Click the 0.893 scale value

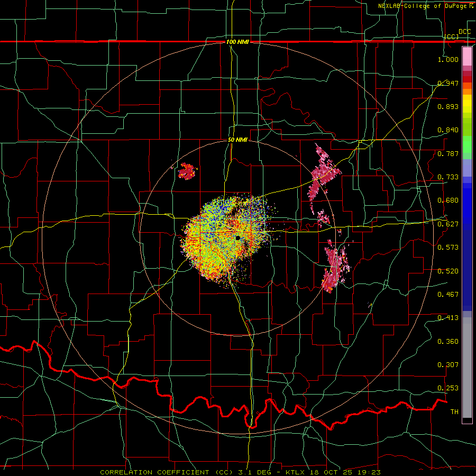448,106
